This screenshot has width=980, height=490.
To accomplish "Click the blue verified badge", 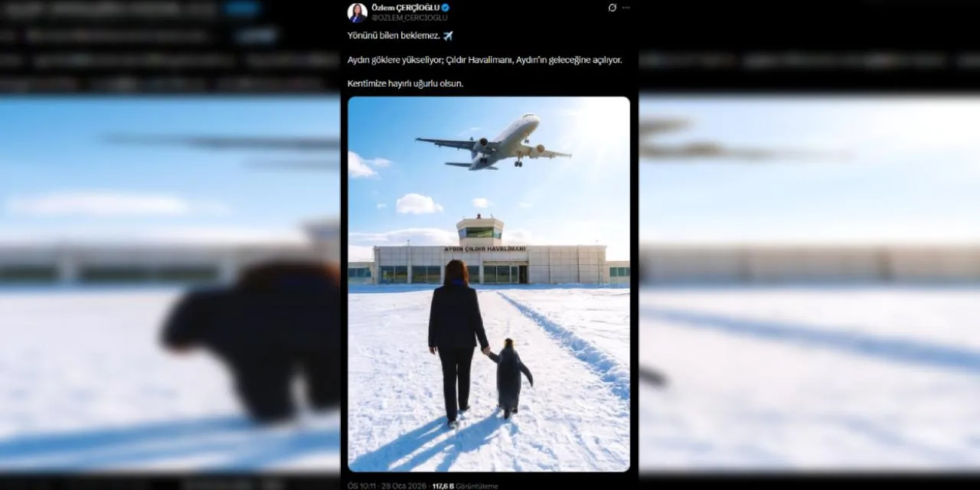I will pyautogui.click(x=446, y=8).
